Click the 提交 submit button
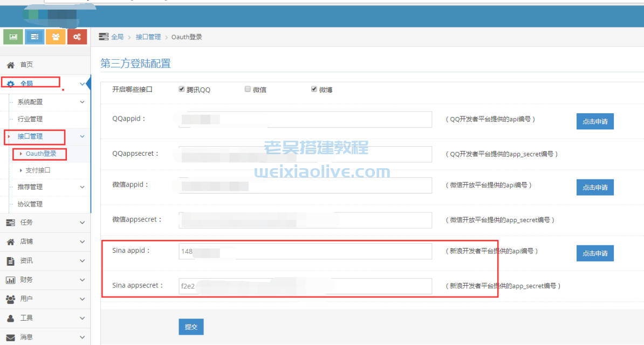This screenshot has height=345, width=644. click(x=191, y=327)
